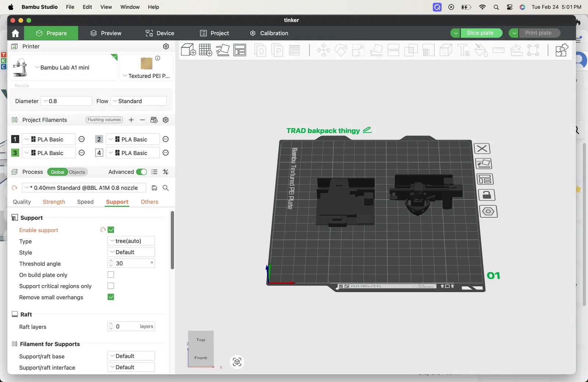Toggle Enable support checkbox
This screenshot has height=382, width=588.
pos(111,230)
